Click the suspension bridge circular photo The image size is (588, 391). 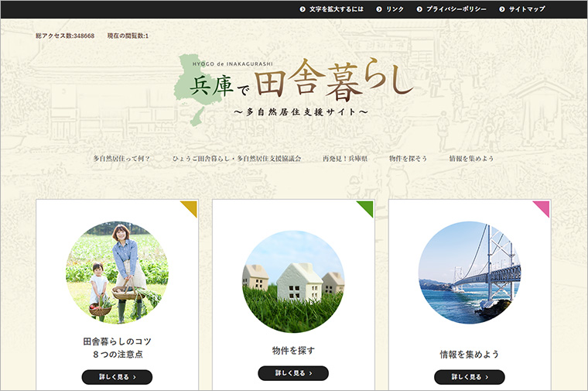point(470,273)
